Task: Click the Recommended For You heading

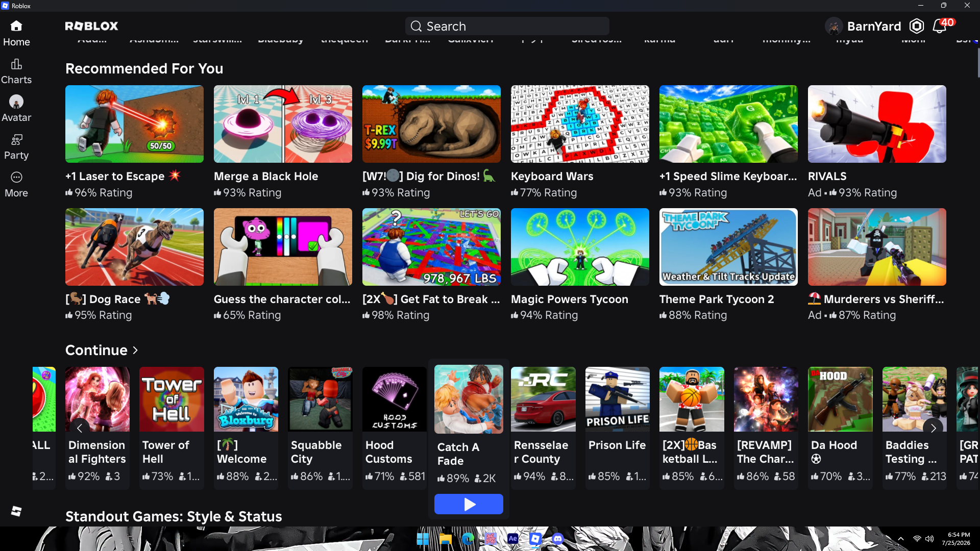Action: (x=144, y=69)
